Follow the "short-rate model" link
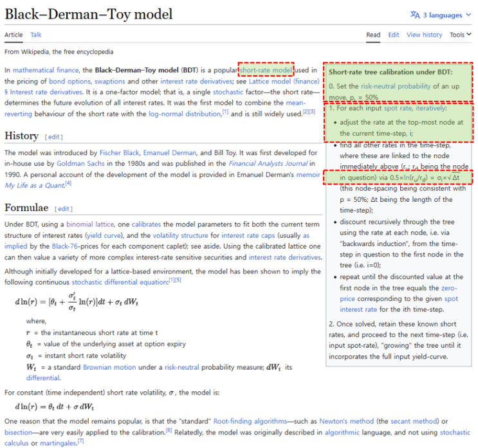Image resolution: width=478 pixels, height=448 pixels. 266,69
